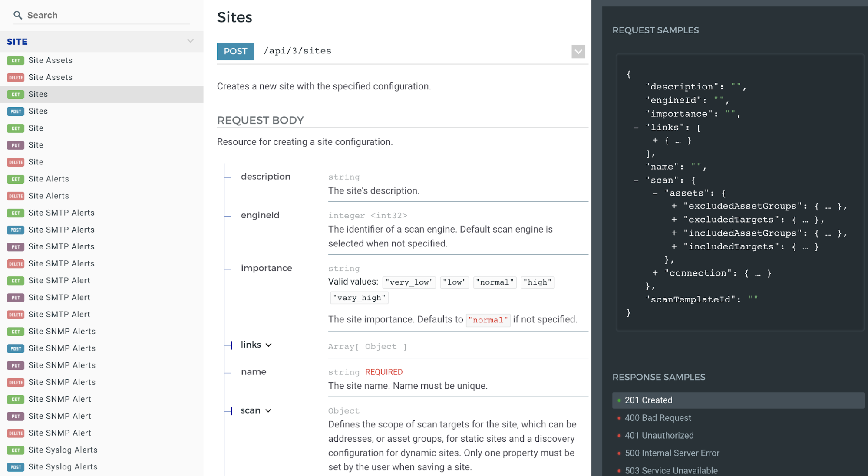The image size is (868, 476).
Task: Expand the links property chevron
Action: [269, 345]
